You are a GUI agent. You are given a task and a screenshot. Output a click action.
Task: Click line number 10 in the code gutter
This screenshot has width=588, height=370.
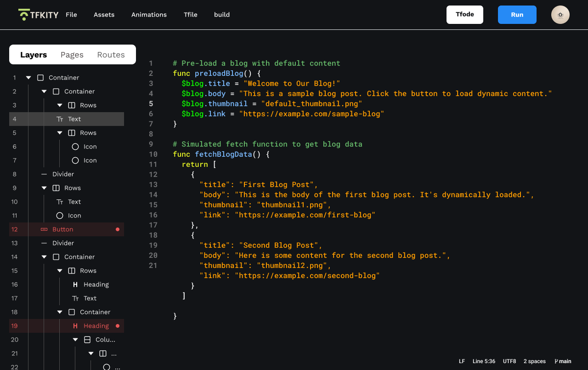153,154
